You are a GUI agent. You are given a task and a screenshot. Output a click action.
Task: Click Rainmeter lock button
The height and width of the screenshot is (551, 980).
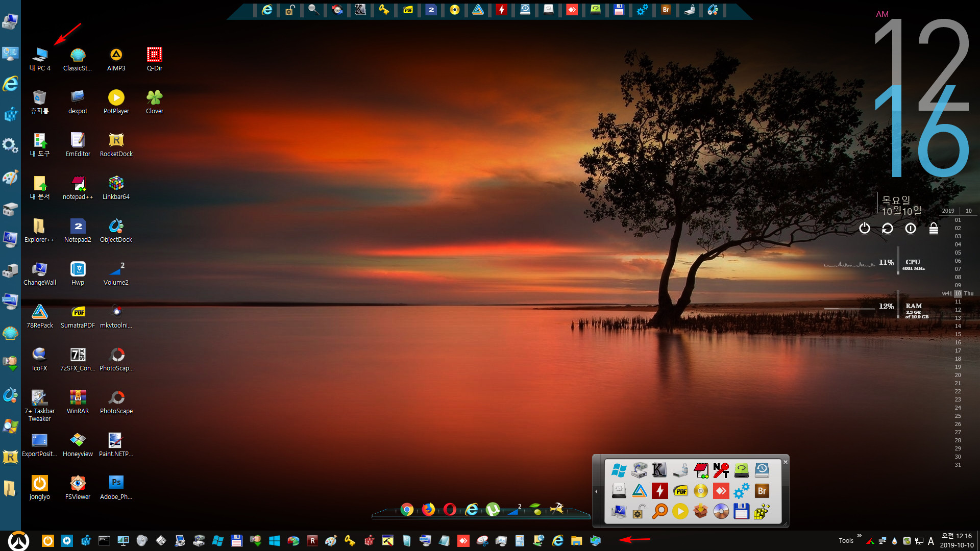click(x=934, y=228)
